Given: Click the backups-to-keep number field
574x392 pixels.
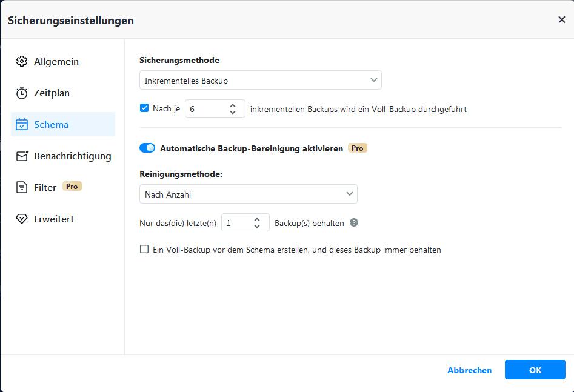Looking at the screenshot, I should tap(236, 223).
